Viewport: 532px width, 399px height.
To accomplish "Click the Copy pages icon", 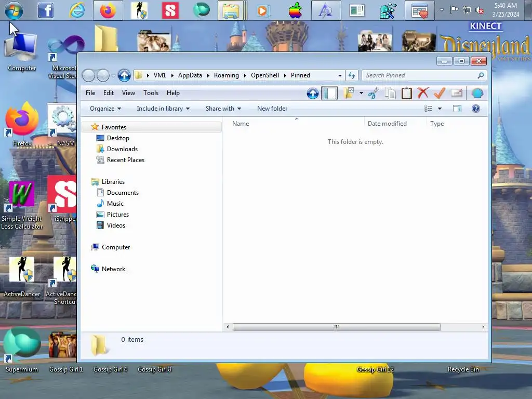I will tap(390, 93).
